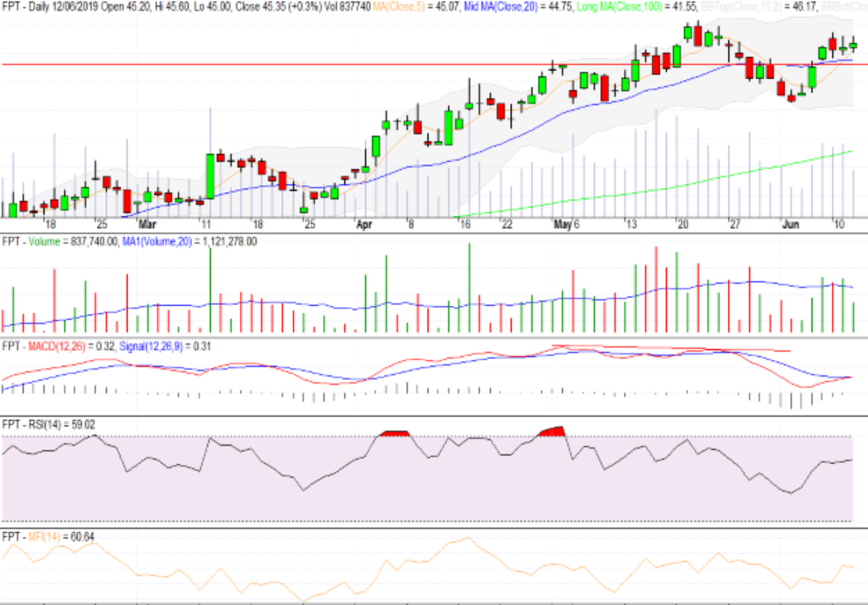Viewport: 868px width, 605px height.
Task: Select the Mid MA(Close,20) = 44.75 label
Action: coord(518,6)
